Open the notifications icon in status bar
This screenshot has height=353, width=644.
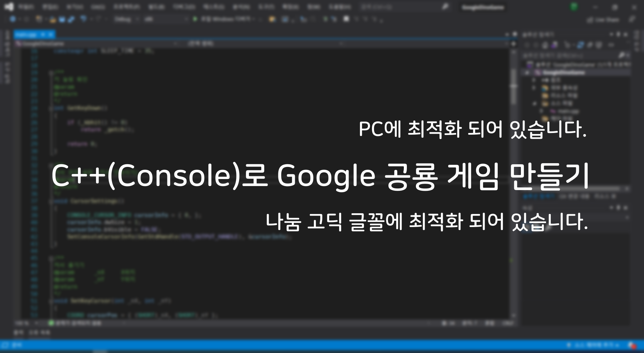point(632,345)
